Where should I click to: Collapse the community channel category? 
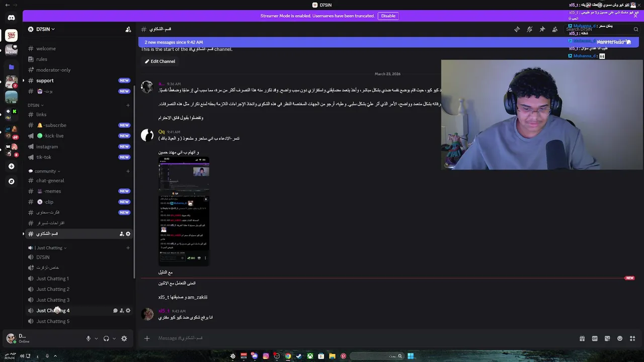[44, 171]
